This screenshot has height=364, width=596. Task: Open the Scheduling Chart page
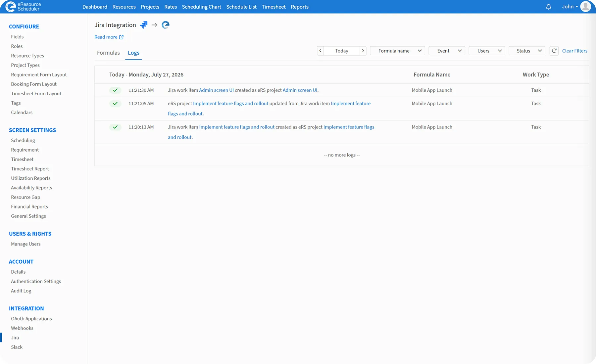click(x=201, y=7)
